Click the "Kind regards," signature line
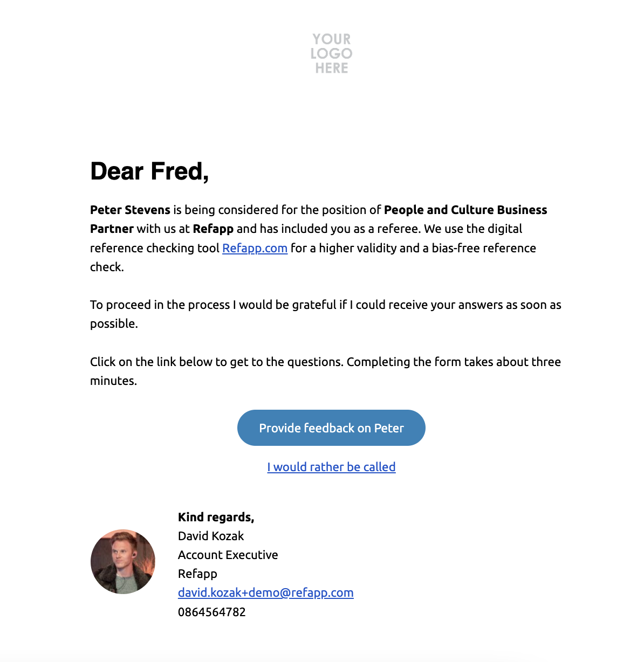This screenshot has height=662, width=644. click(216, 517)
